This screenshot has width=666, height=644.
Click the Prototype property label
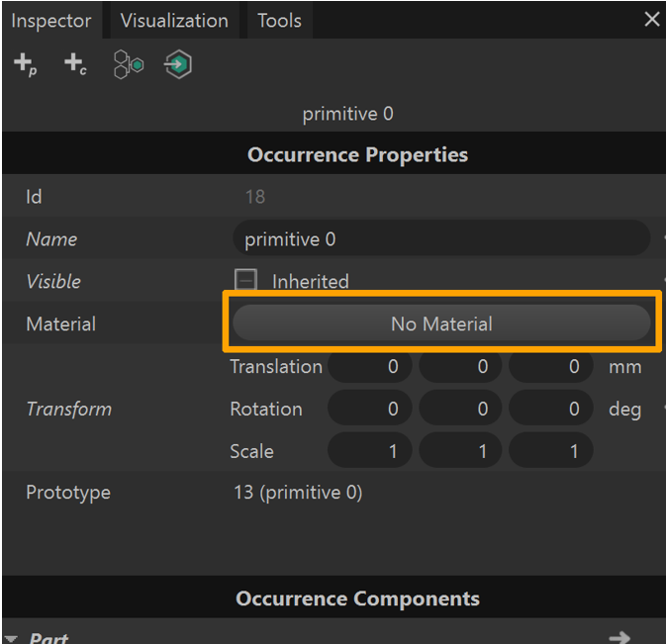(68, 493)
